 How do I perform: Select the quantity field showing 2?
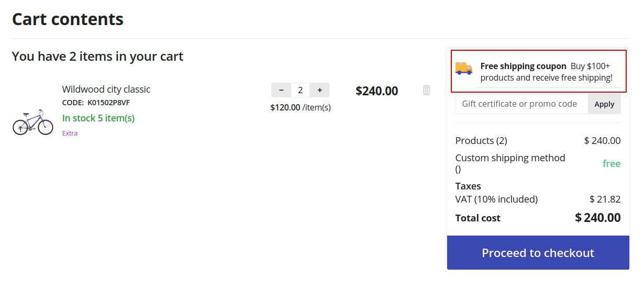pos(301,90)
